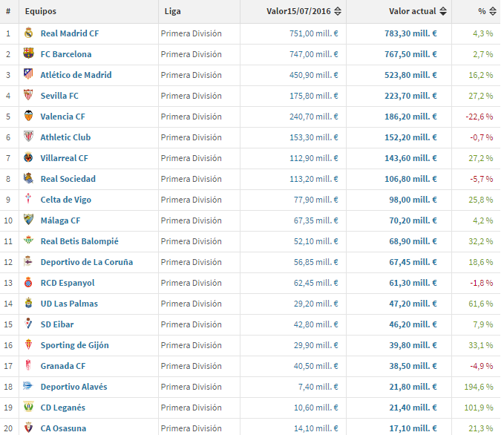Click the Real Sociedad crest icon
Viewport: 504px width, 435px height.
(x=29, y=178)
